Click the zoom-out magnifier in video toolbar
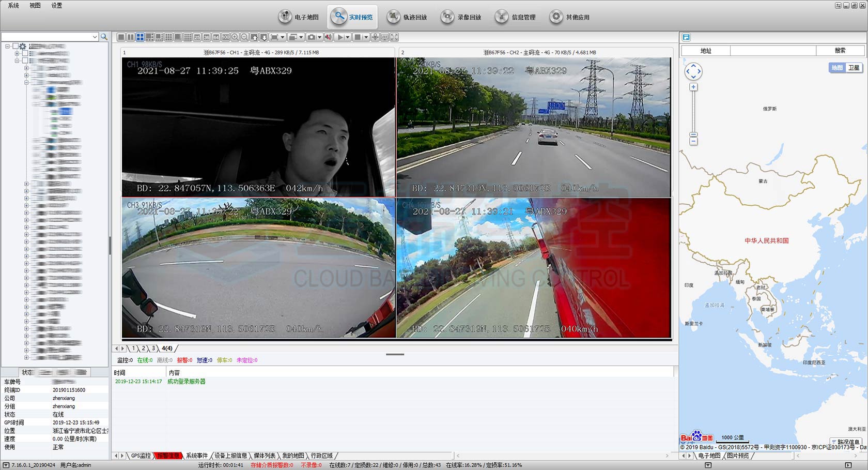The width and height of the screenshot is (868, 470). [x=244, y=37]
